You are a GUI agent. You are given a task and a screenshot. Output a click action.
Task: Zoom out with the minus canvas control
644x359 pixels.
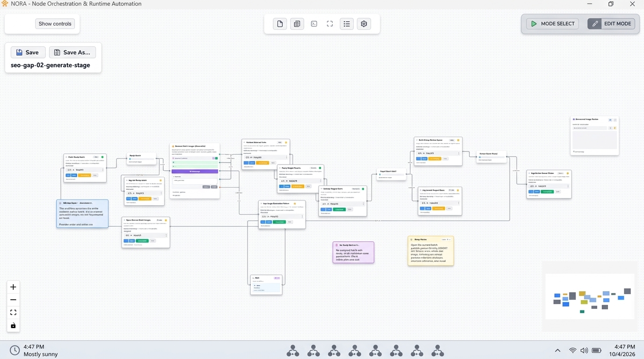pyautogui.click(x=13, y=300)
